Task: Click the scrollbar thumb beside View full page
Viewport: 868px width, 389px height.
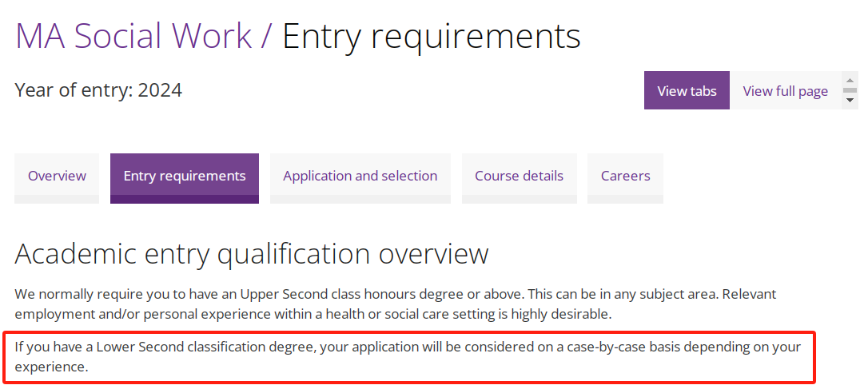Action: [850, 89]
